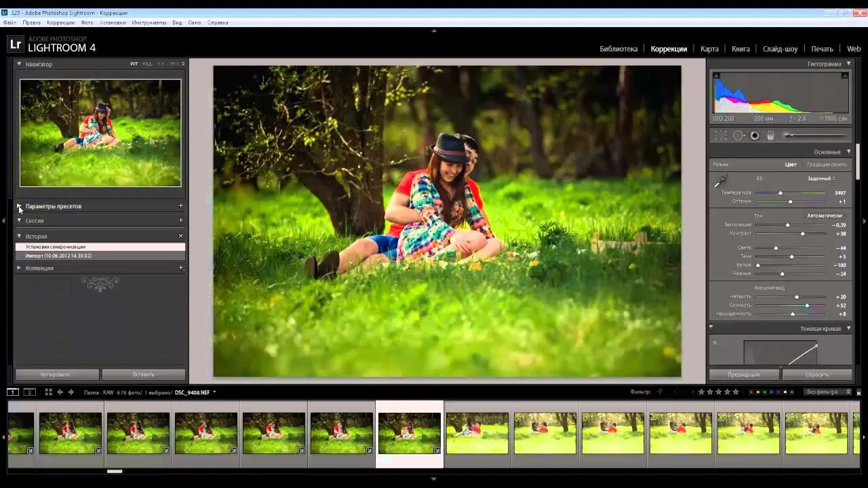Screen dimensions: 868x488
Task: Add a new snapshot in Сессии panel
Action: [x=180, y=220]
